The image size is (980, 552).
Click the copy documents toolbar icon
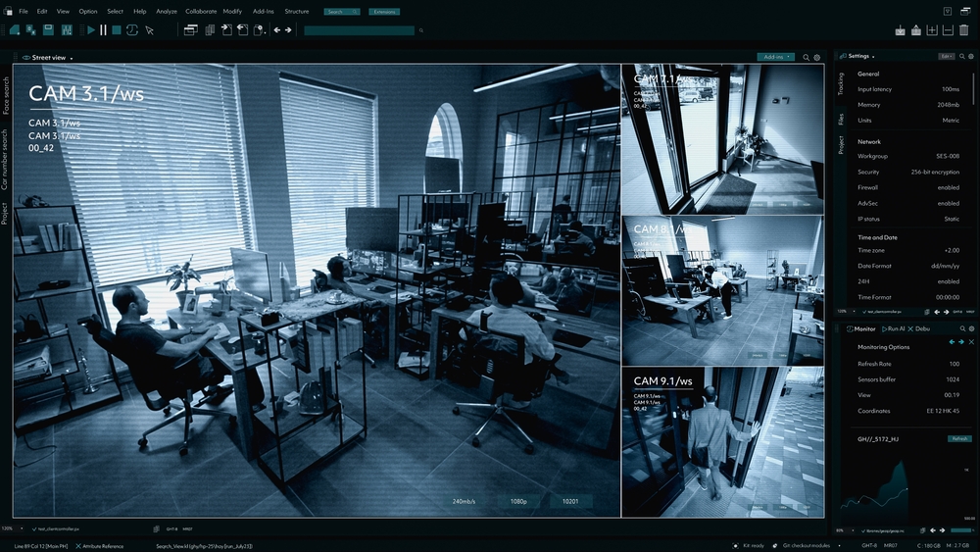(210, 29)
